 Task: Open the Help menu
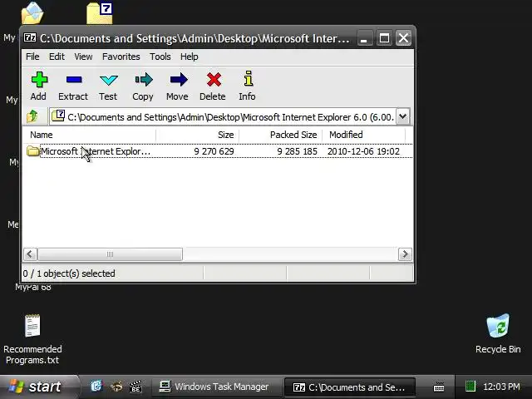click(189, 57)
